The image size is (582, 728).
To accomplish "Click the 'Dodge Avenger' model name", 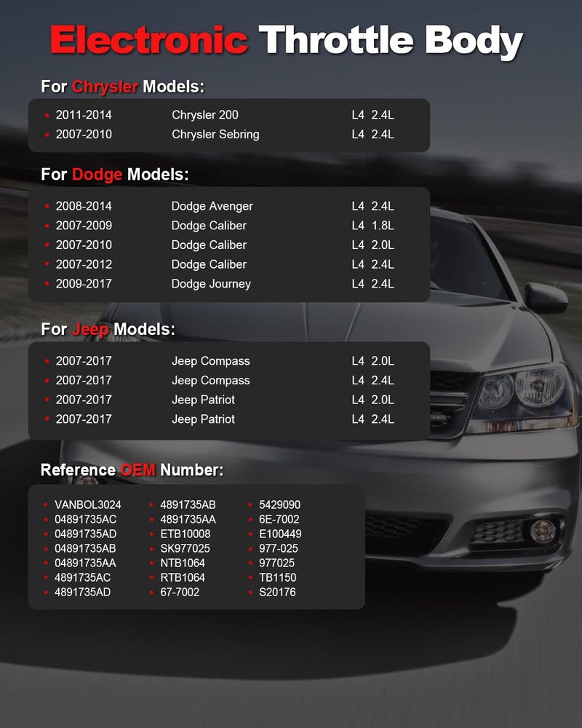I will tap(212, 206).
